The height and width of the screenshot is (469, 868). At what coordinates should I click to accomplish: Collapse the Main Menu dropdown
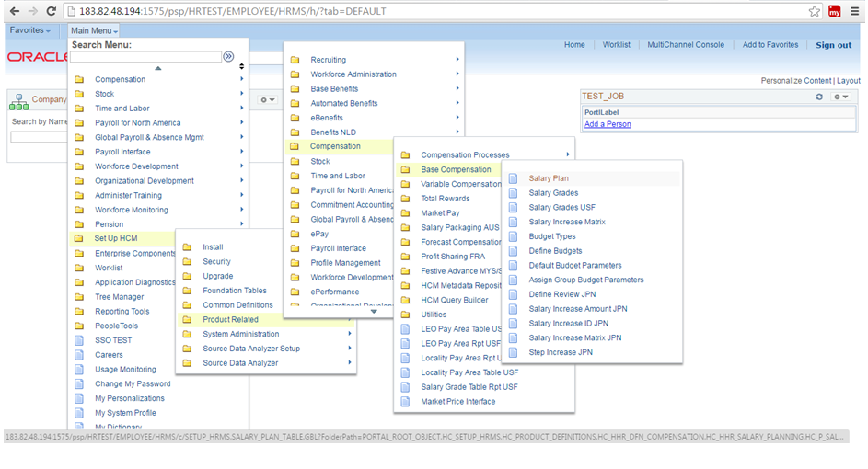click(94, 31)
